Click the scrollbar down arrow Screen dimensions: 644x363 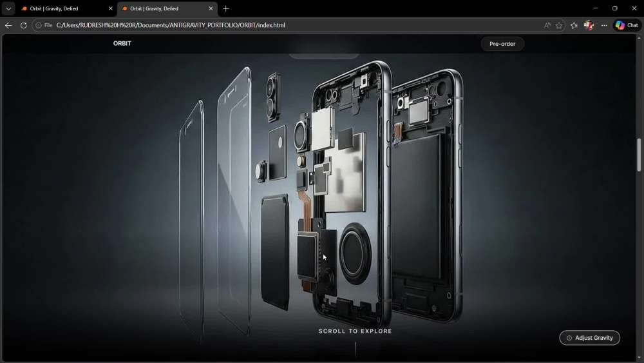[639, 358]
